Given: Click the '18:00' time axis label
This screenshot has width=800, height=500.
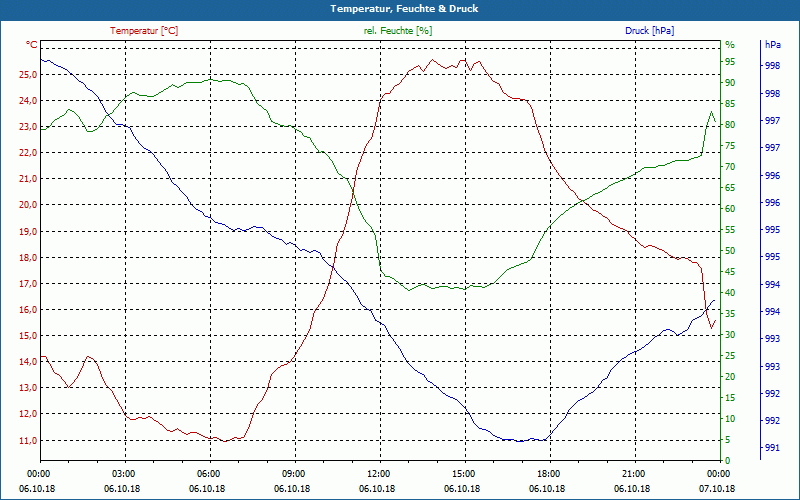Looking at the screenshot, I should coord(550,473).
